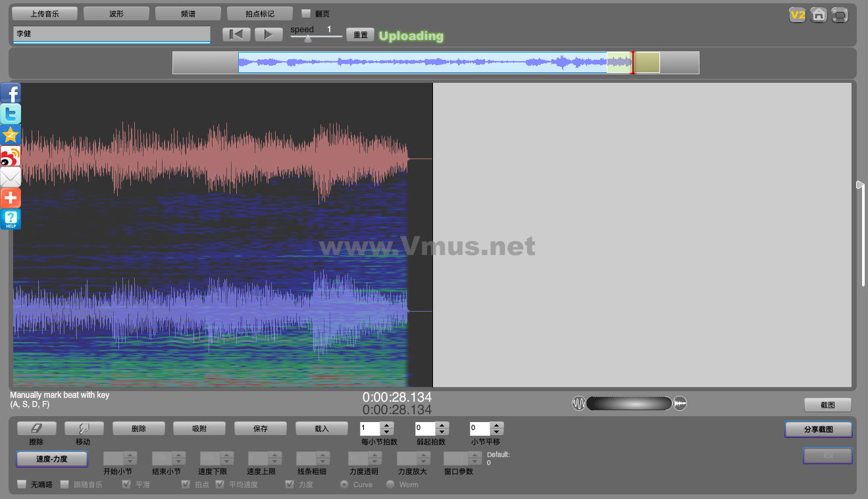This screenshot has width=868, height=499.
Task: Toggle the 跟随音乐 checkbox
Action: (x=64, y=485)
